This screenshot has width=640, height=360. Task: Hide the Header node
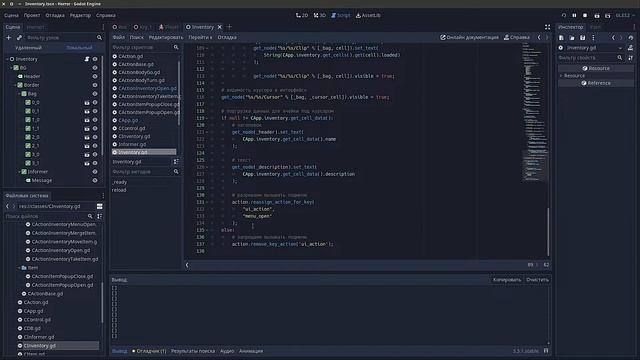95,76
